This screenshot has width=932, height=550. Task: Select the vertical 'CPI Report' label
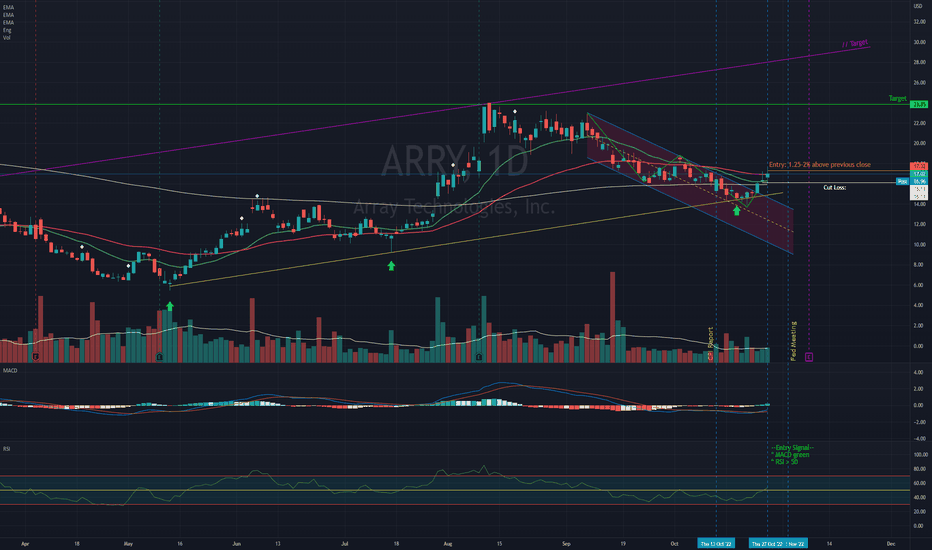(x=710, y=345)
